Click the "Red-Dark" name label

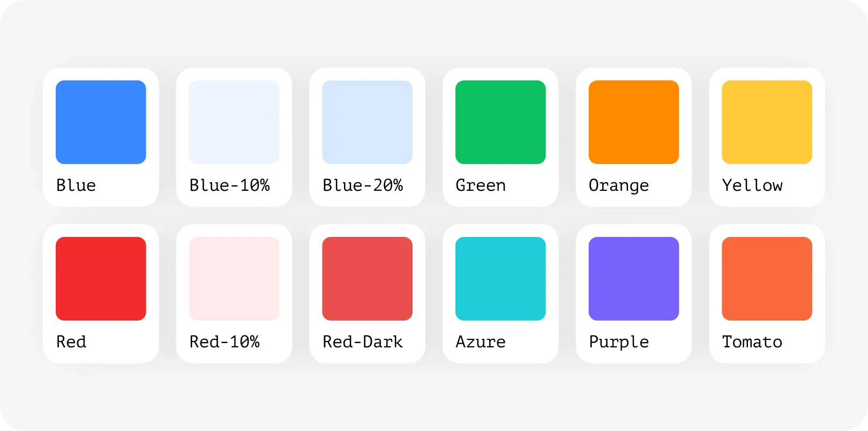point(363,342)
